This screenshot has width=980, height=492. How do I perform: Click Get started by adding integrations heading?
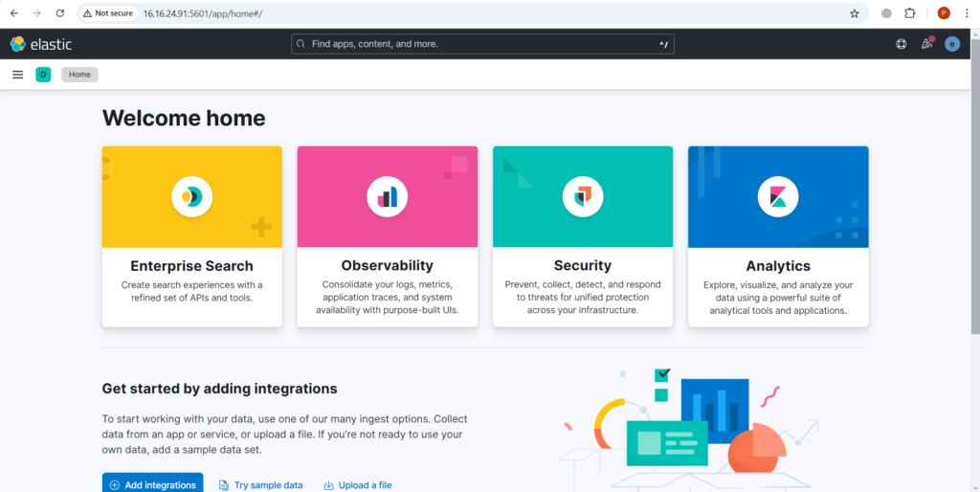(219, 389)
